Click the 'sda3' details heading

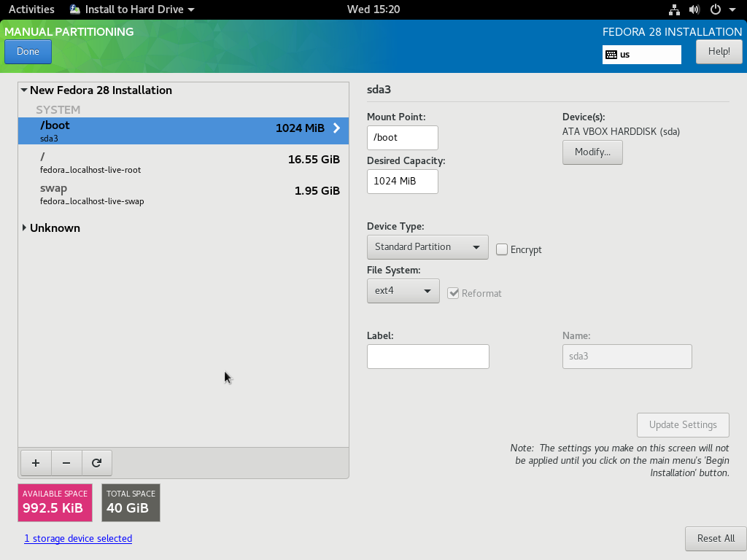[x=379, y=90]
